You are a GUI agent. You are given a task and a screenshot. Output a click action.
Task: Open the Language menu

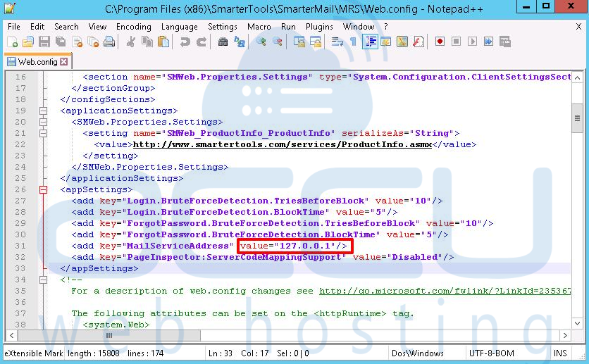pyautogui.click(x=179, y=27)
